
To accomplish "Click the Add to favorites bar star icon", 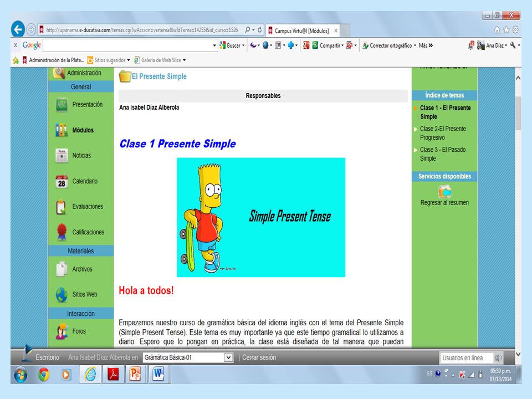I will 16,60.
